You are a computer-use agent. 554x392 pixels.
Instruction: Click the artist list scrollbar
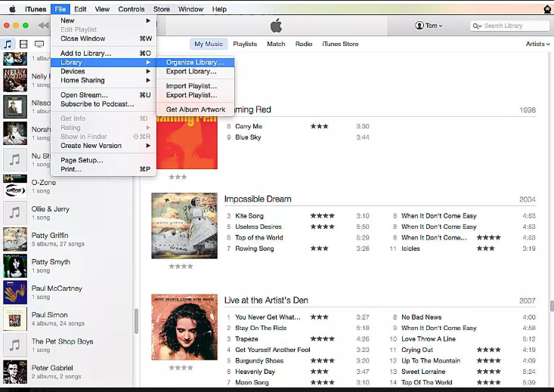pyautogui.click(x=136, y=321)
